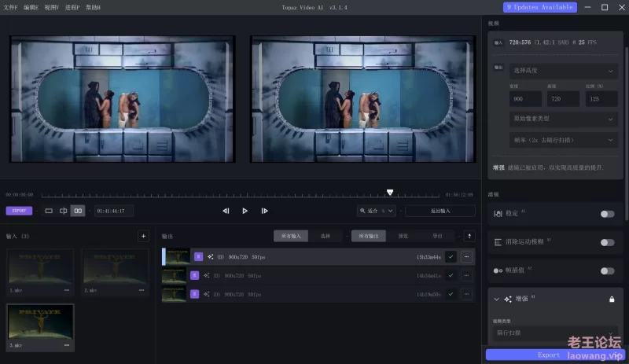Select the side-by-side view layout icon
This screenshot has height=364, width=629.
[x=78, y=211]
